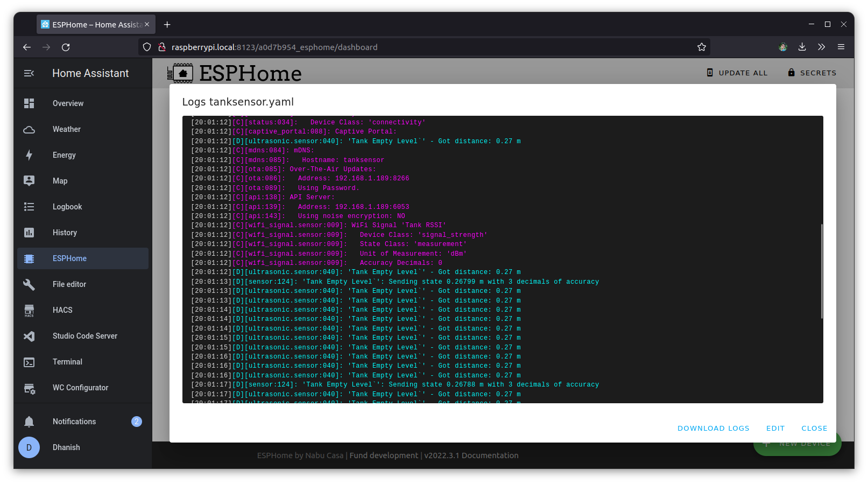Open the Fund development link
Image resolution: width=868 pixels, height=484 pixels.
[384, 455]
